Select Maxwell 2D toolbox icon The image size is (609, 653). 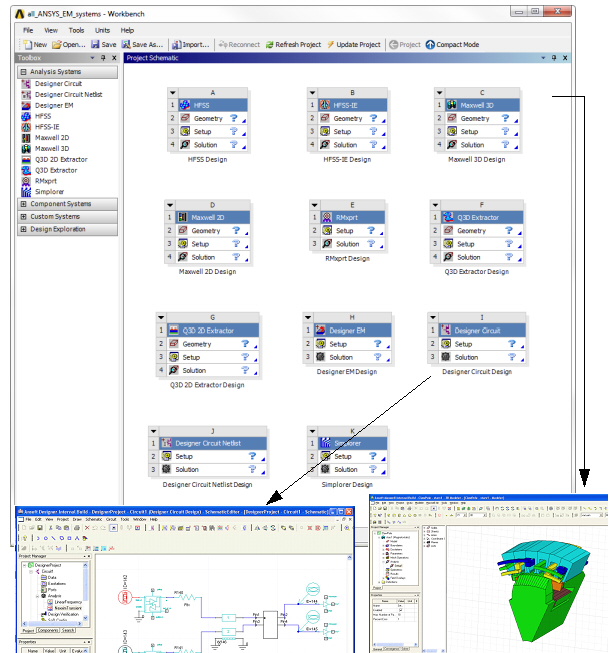pyautogui.click(x=26, y=138)
